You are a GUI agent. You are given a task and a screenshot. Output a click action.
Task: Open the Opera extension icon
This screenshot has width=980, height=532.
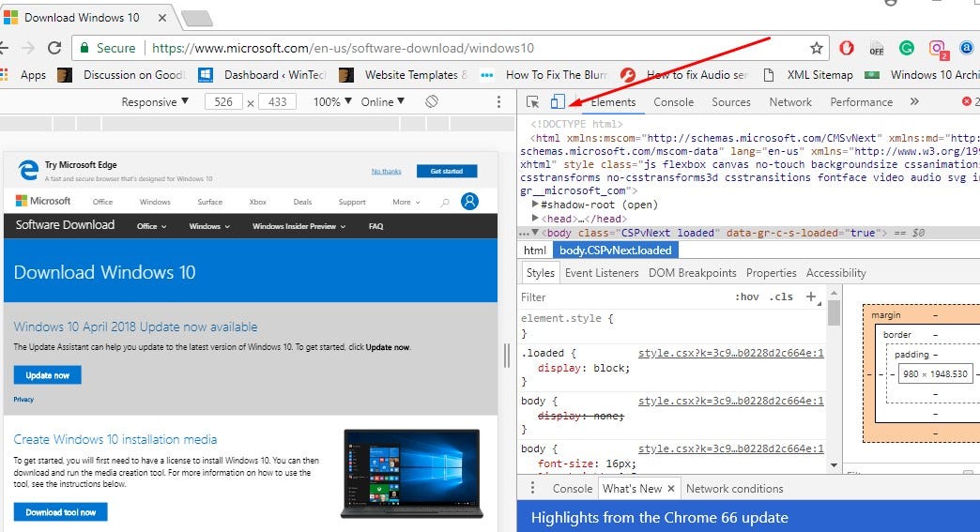coord(847,48)
